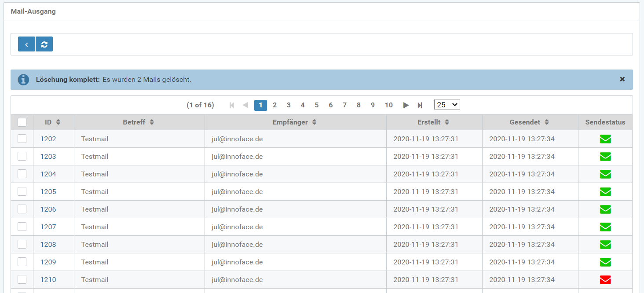The height and width of the screenshot is (293, 644).
Task: Go to page 10 in paginator
Action: [388, 105]
